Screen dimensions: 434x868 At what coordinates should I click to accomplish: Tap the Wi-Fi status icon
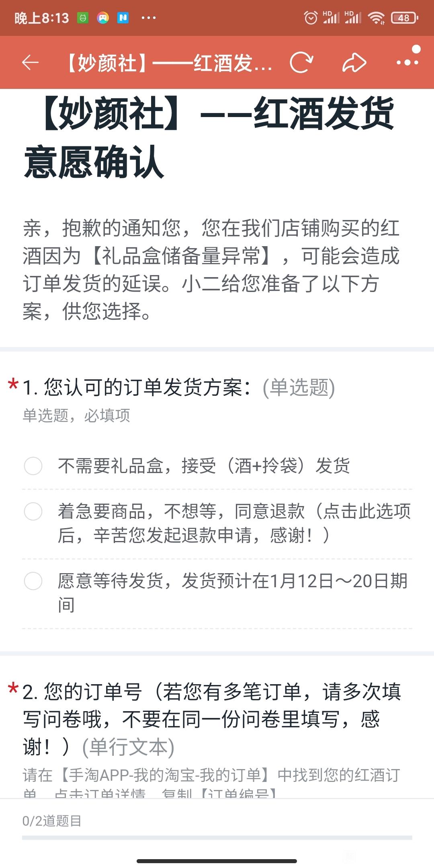tap(377, 18)
